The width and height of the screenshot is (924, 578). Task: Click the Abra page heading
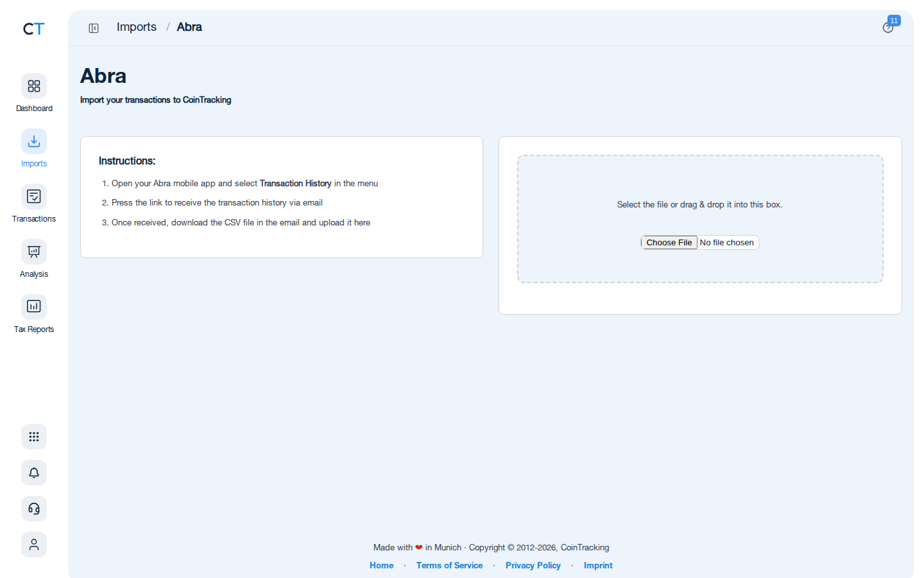[103, 76]
